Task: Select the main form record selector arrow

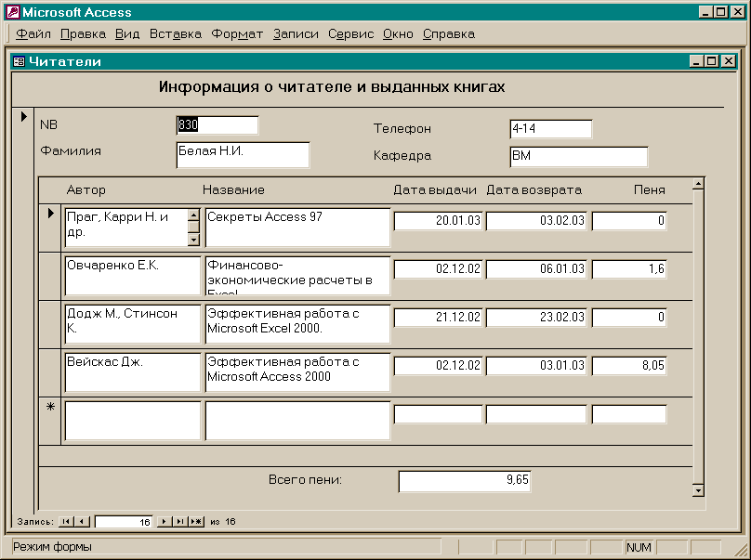Action: 23,116
